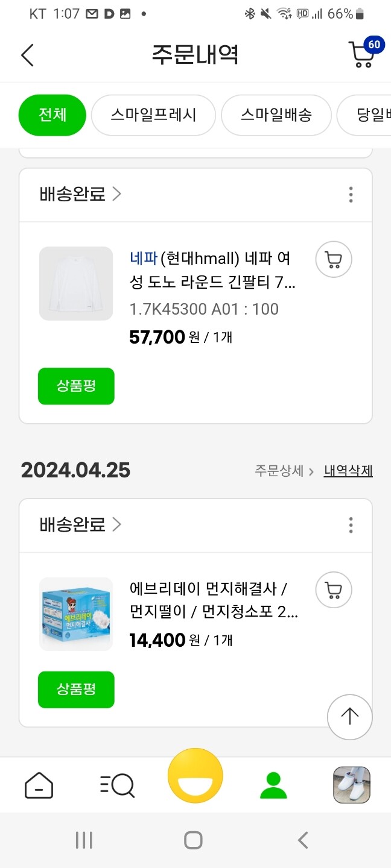Write a review with the 상품평 button
This screenshot has width=391, height=868.
(x=76, y=386)
